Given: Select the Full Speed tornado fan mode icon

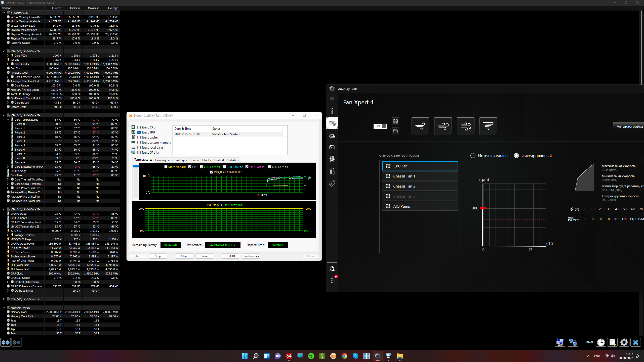Looking at the screenshot, I should (488, 126).
